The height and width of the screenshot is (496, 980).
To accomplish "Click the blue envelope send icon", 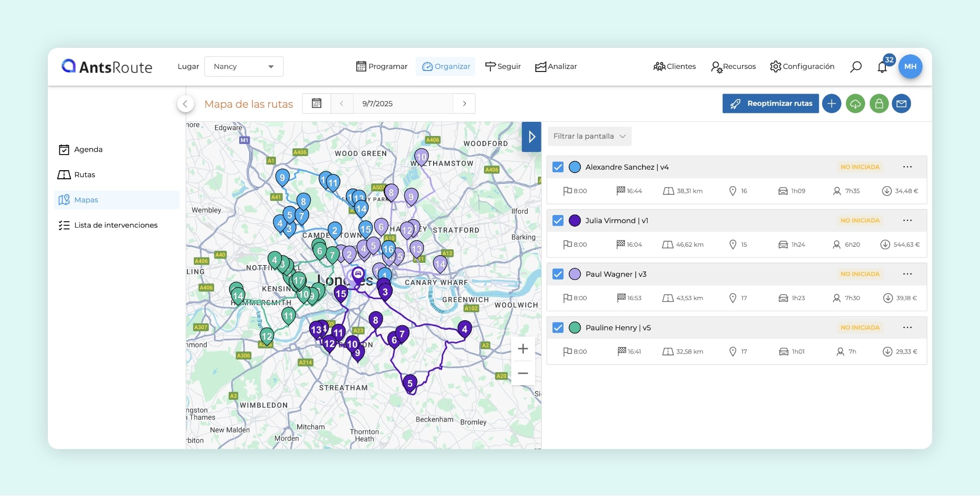I will 901,104.
